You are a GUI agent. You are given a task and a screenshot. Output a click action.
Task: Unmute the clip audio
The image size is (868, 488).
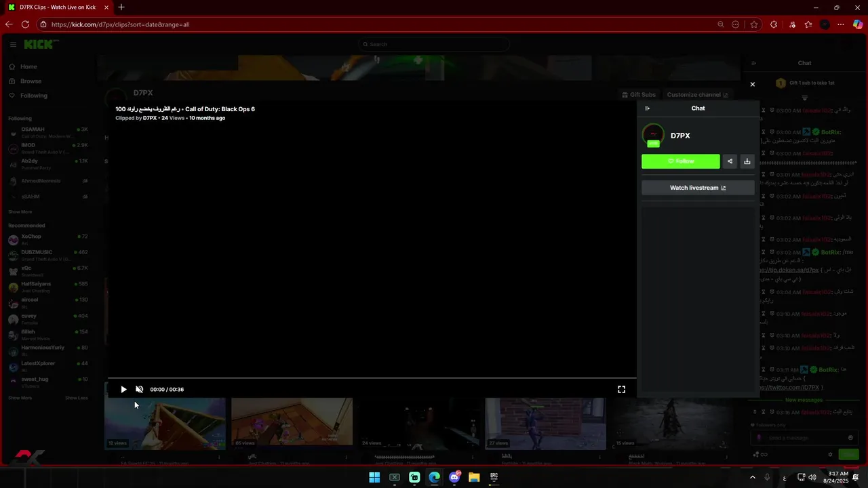click(x=139, y=389)
